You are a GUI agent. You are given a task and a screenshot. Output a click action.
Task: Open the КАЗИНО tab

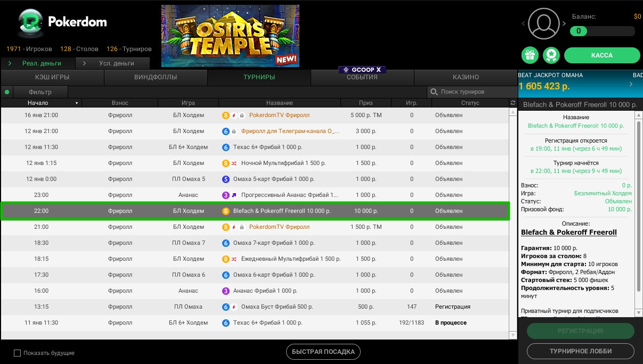click(466, 77)
